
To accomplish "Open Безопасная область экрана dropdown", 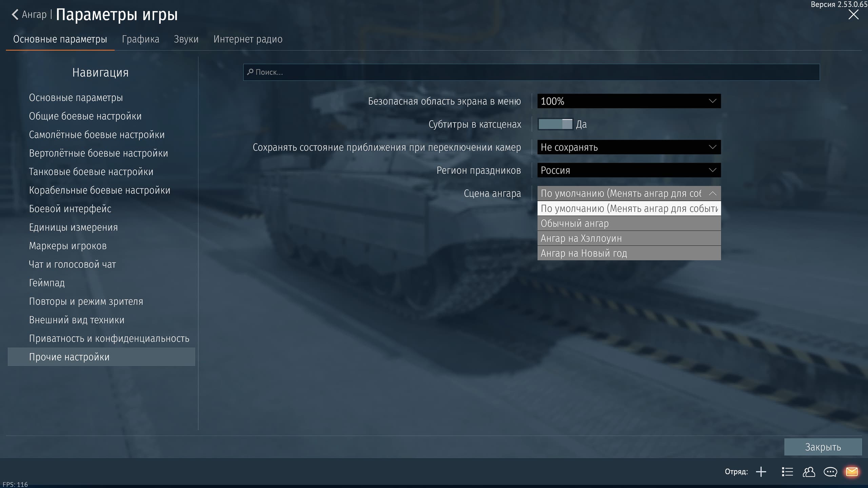I will tap(629, 101).
